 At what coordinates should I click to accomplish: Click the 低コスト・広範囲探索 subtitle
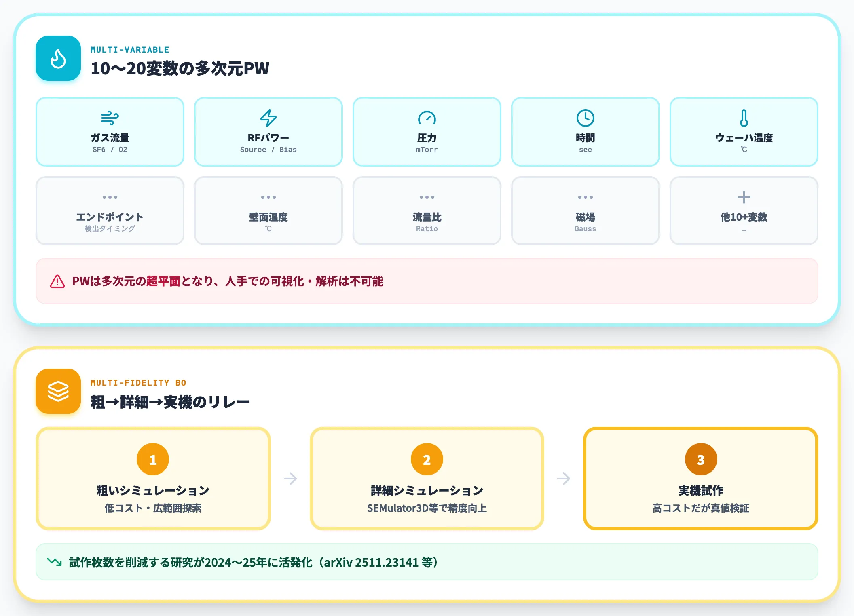(153, 508)
